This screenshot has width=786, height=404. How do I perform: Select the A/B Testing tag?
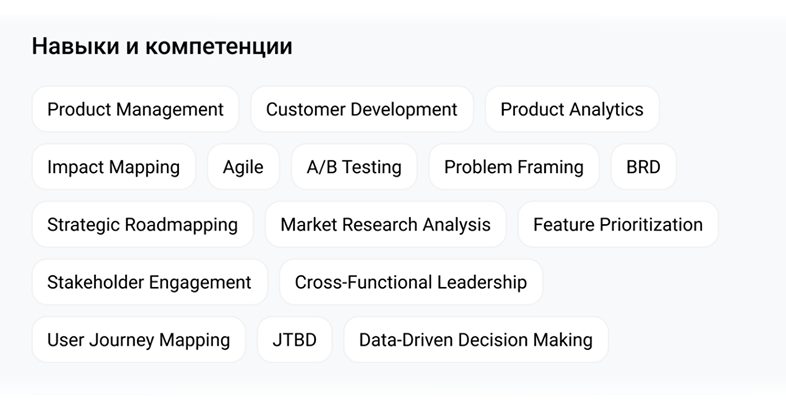pos(354,167)
